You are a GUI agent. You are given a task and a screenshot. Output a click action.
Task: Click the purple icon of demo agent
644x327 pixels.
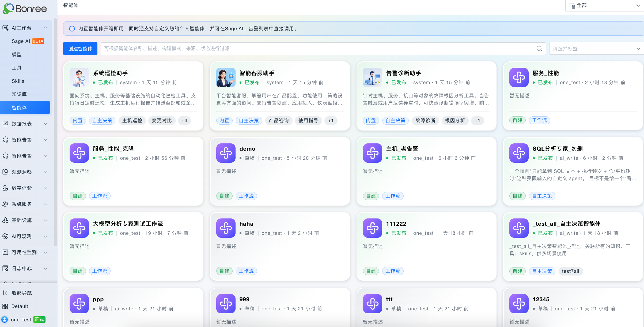click(x=226, y=153)
